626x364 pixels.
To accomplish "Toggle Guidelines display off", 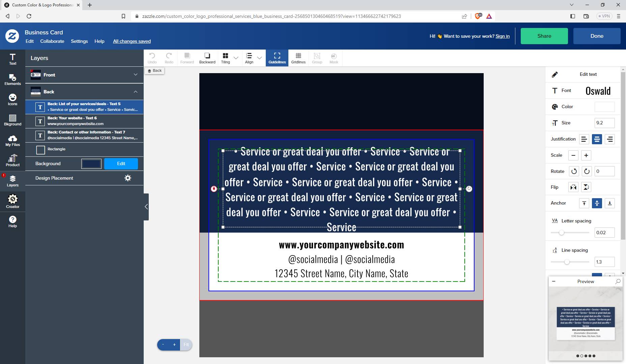I will pos(277,58).
